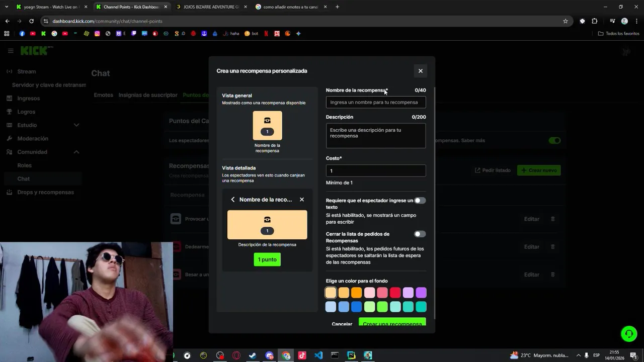The height and width of the screenshot is (362, 644).
Task: Click the Cancelar button in the dialog
Action: [x=342, y=323]
